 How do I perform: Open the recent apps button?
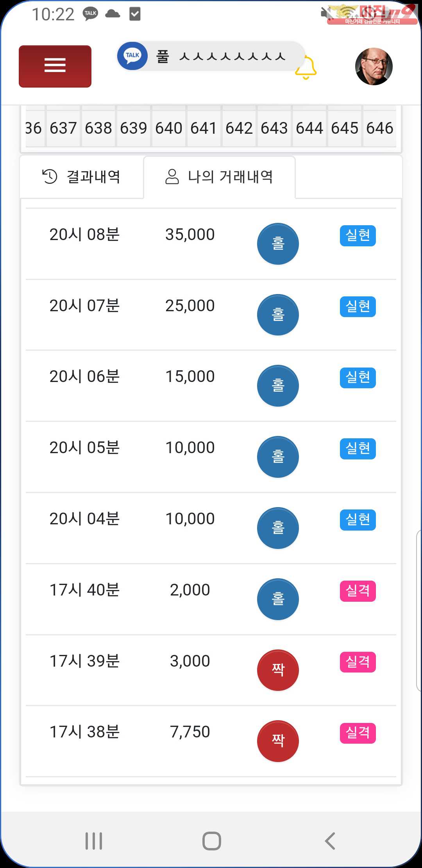(x=94, y=841)
